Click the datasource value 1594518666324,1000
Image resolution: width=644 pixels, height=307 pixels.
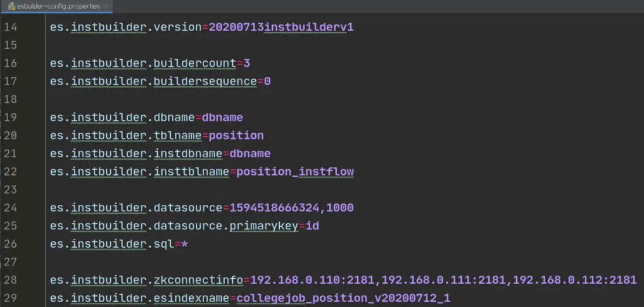(x=292, y=207)
